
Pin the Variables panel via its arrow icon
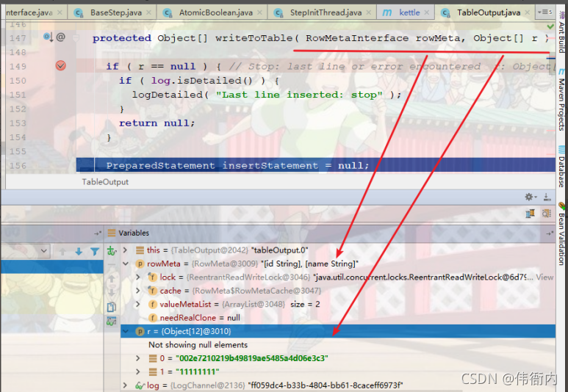(x=550, y=233)
